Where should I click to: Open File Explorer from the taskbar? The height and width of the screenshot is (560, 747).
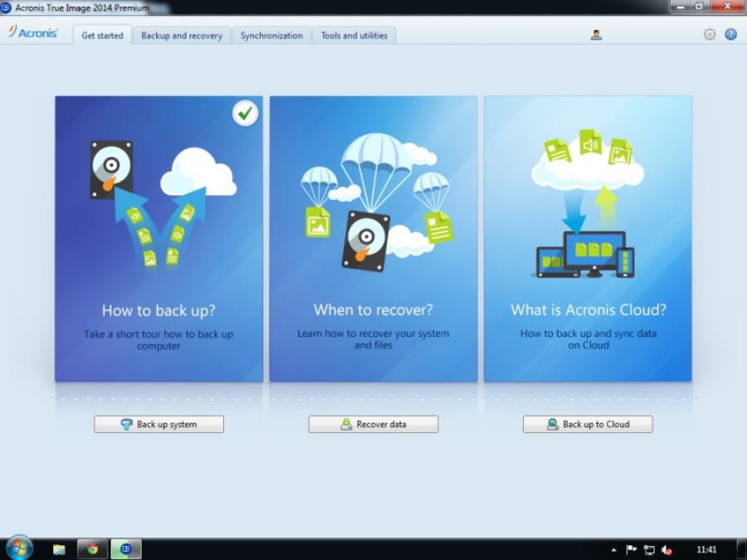coord(59,549)
